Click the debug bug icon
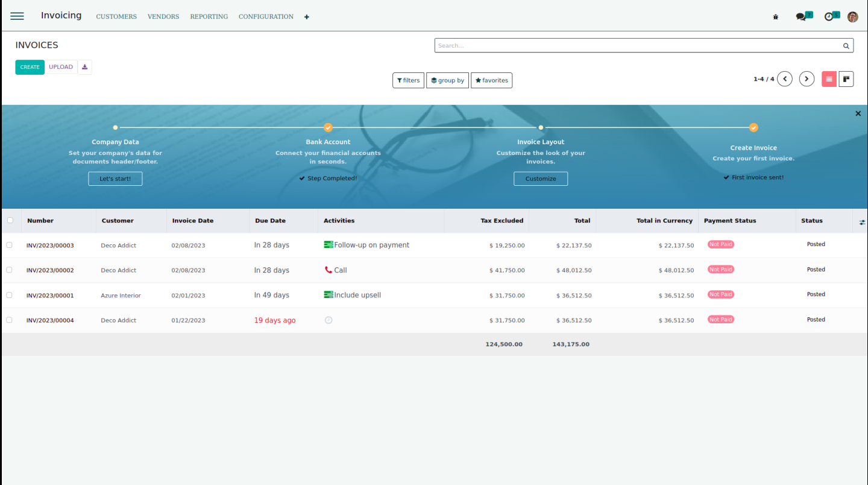 pos(776,17)
